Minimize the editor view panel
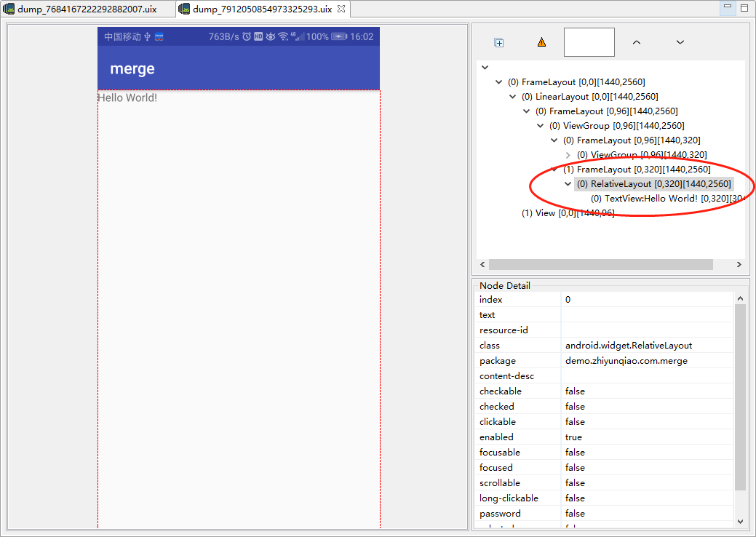The image size is (756, 537). (728, 7)
